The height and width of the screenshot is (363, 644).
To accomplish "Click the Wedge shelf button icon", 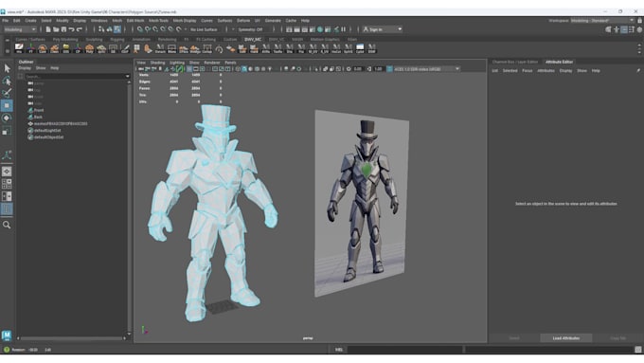I will (195, 48).
